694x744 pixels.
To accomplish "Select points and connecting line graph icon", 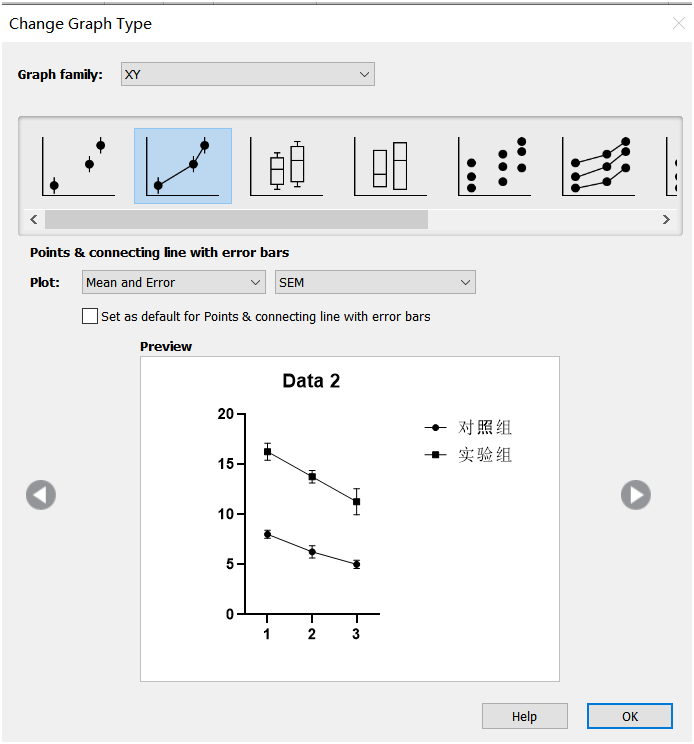I will pyautogui.click(x=183, y=166).
